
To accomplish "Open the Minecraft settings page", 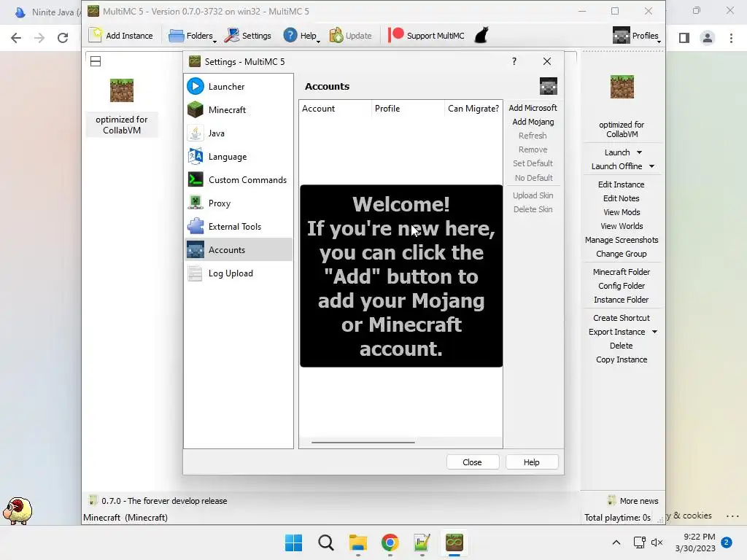I will tap(239, 110).
